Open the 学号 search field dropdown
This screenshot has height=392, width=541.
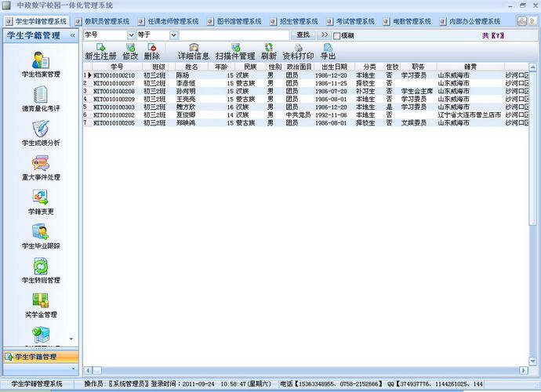(131, 35)
